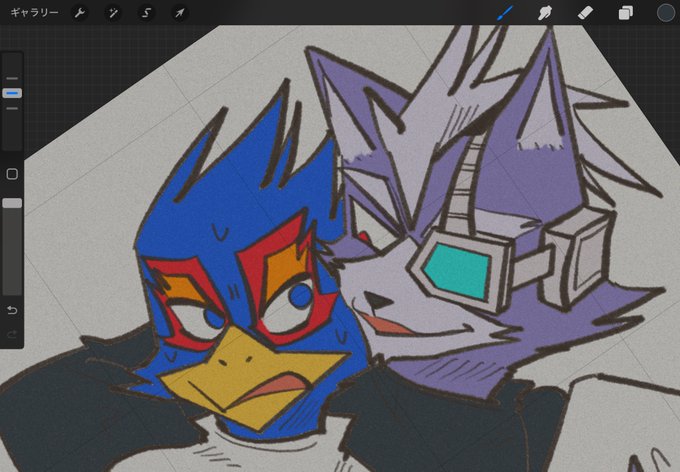Open the active color picker circle
The width and height of the screenshot is (680, 472).
pyautogui.click(x=666, y=13)
